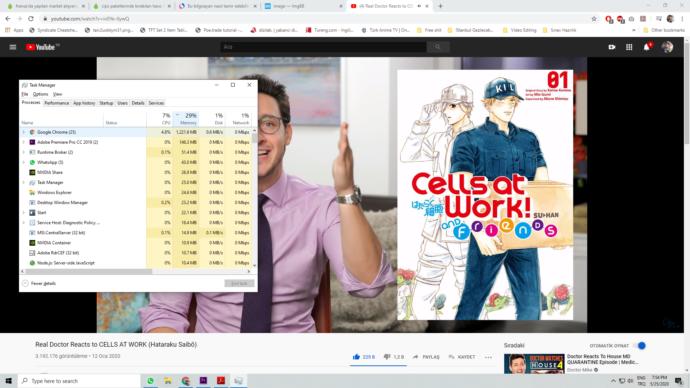Sort processes by the CPU column header
The image size is (690, 388).
160,118
